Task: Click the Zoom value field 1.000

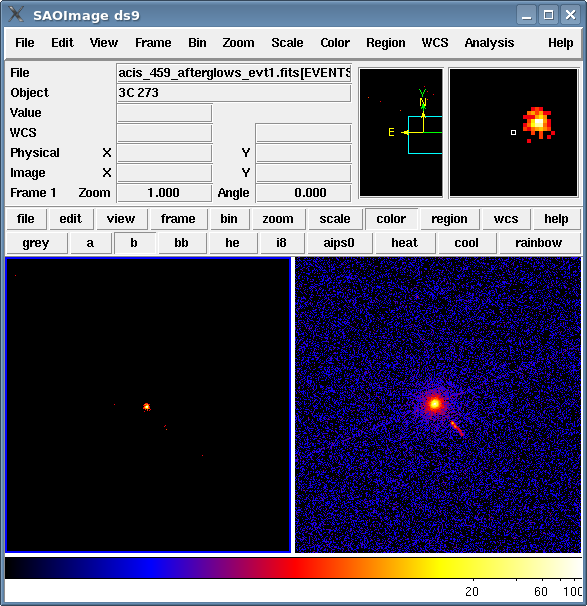Action: click(x=165, y=193)
